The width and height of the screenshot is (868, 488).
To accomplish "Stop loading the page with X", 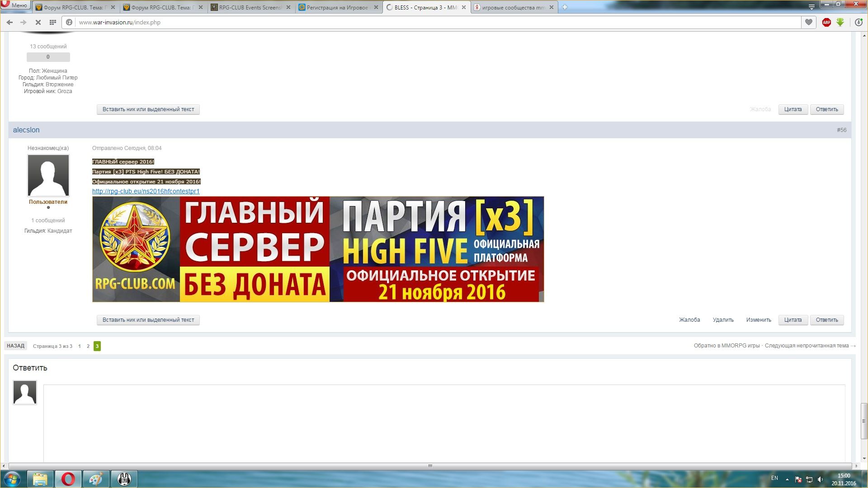I will [38, 22].
